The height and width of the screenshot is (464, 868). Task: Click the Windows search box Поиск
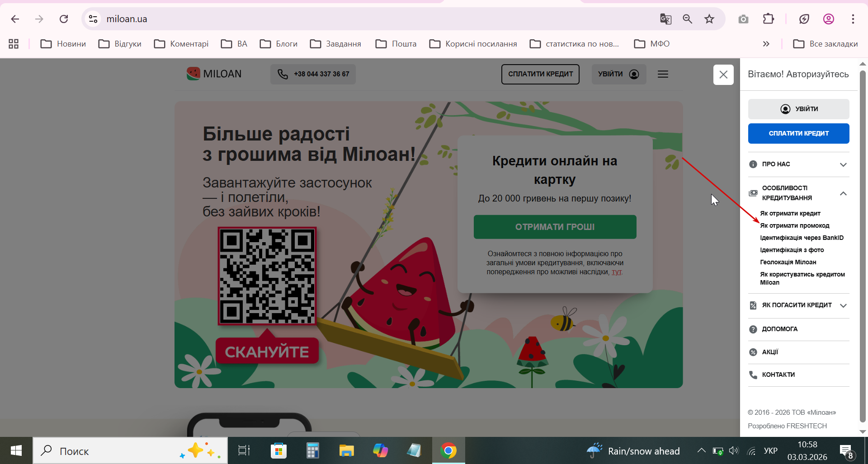click(130, 450)
